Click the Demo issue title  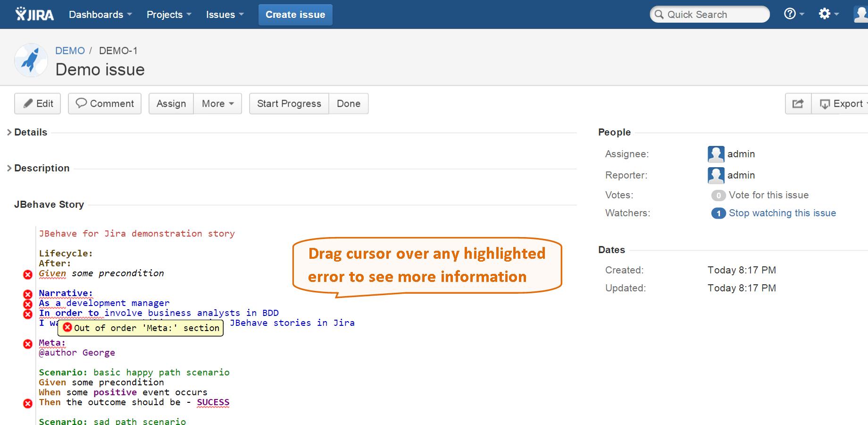[x=100, y=69]
